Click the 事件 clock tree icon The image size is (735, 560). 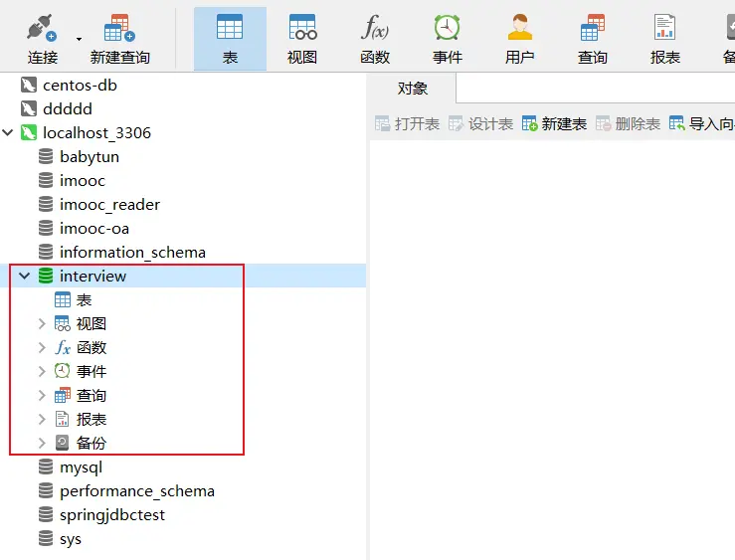pyautogui.click(x=63, y=371)
